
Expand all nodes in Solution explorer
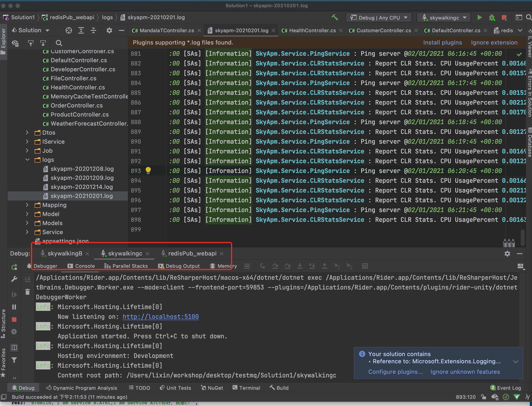[x=81, y=30]
